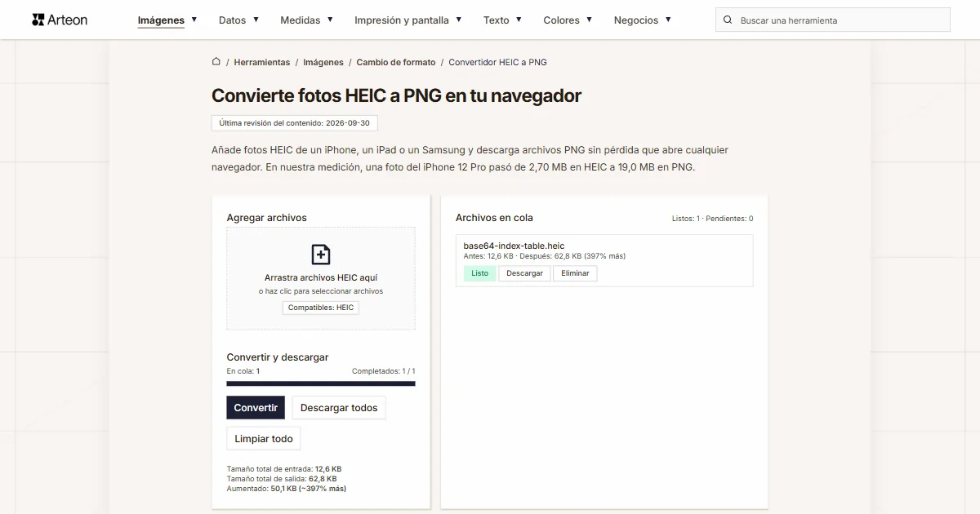Remove base64-index-table.heic with Eliminar
The width and height of the screenshot is (980, 514).
(575, 273)
